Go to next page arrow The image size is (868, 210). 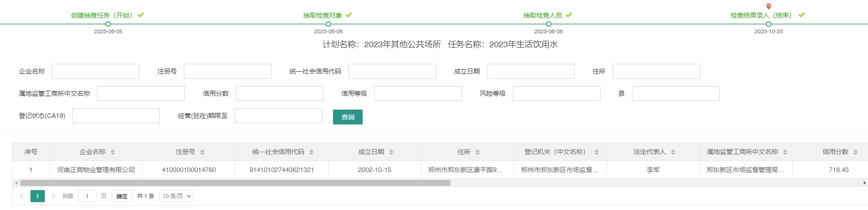click(54, 196)
